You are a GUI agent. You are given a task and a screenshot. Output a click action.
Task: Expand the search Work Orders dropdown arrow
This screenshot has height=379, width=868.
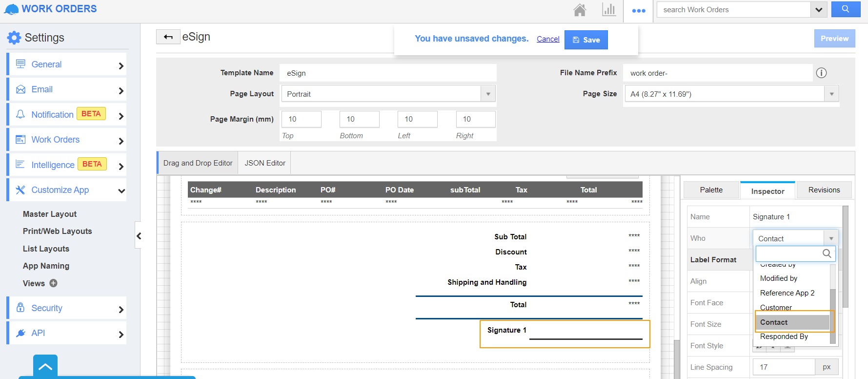[x=818, y=10]
